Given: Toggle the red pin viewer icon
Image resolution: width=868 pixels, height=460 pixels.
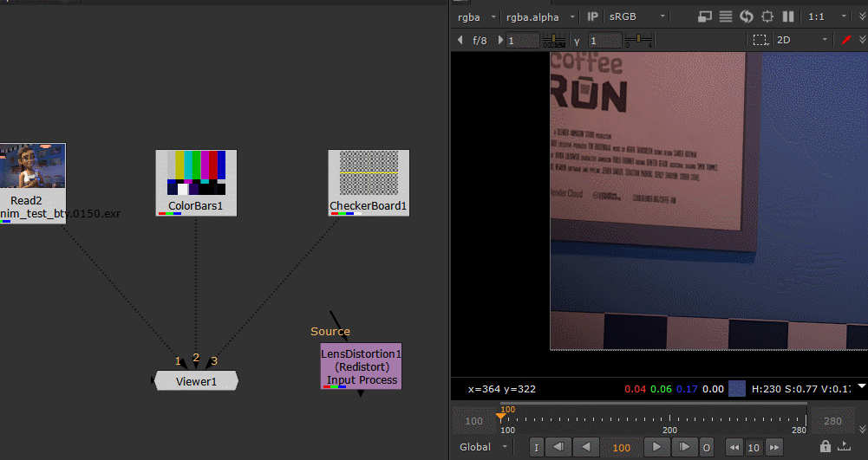Looking at the screenshot, I should (x=845, y=40).
